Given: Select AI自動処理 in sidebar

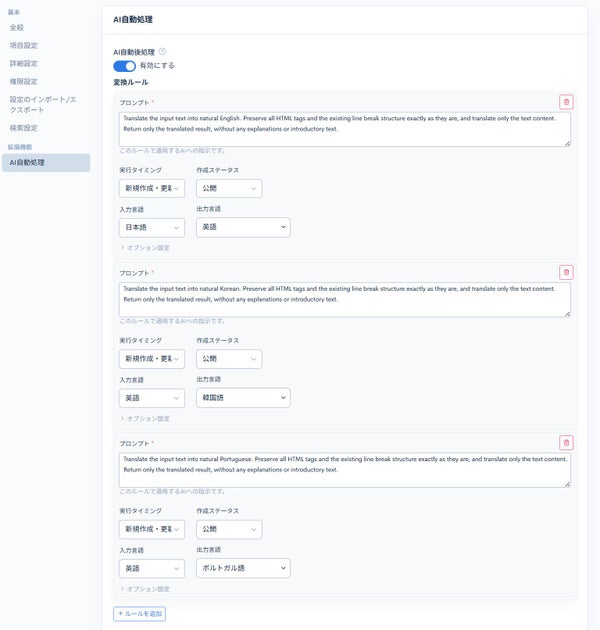Looking at the screenshot, I should (46, 163).
